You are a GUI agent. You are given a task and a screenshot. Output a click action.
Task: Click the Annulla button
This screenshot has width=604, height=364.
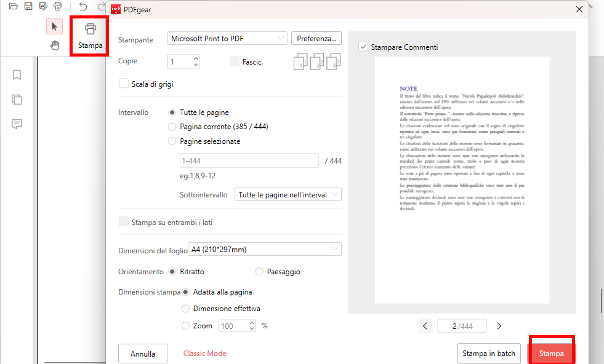(x=142, y=354)
